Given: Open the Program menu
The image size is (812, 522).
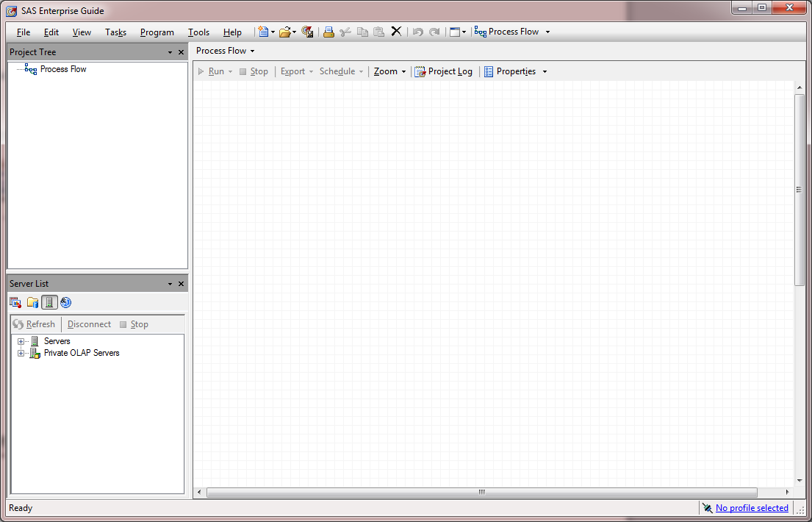Looking at the screenshot, I should [x=157, y=32].
